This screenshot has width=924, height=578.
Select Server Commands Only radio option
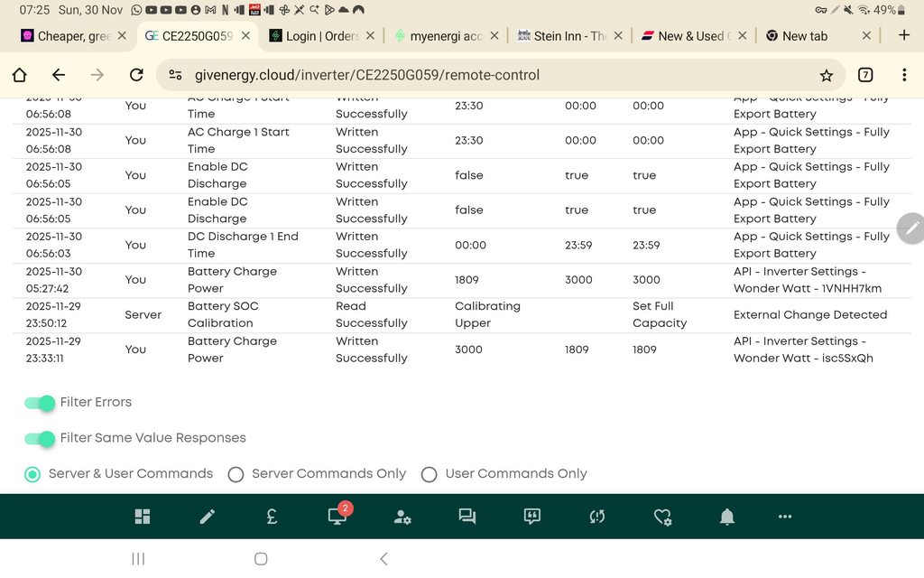pyautogui.click(x=236, y=474)
